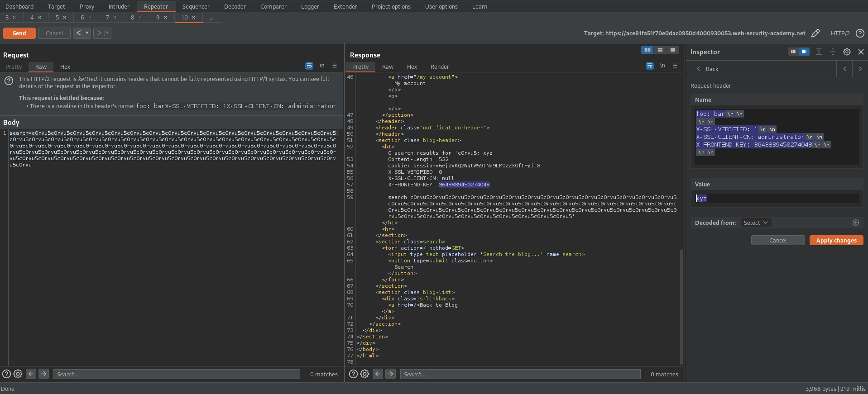Switch request view to Hex
Viewport: 868px width, 394px height.
[x=65, y=66]
